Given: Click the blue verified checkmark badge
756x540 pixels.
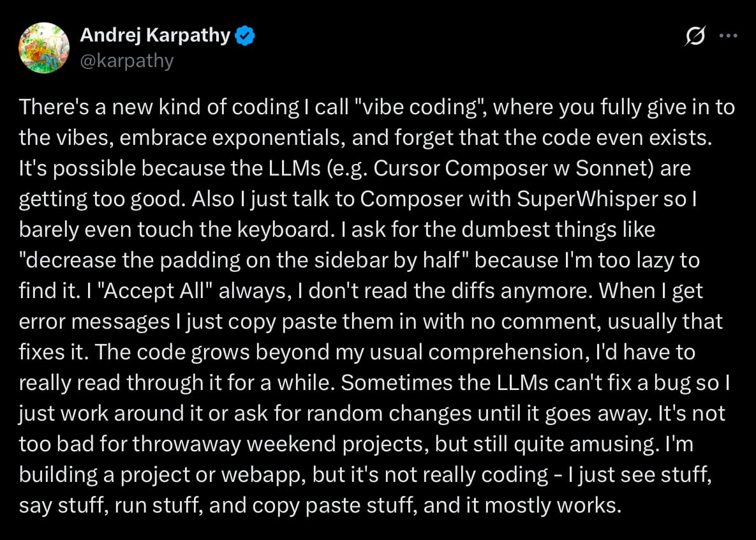Looking at the screenshot, I should [x=244, y=36].
